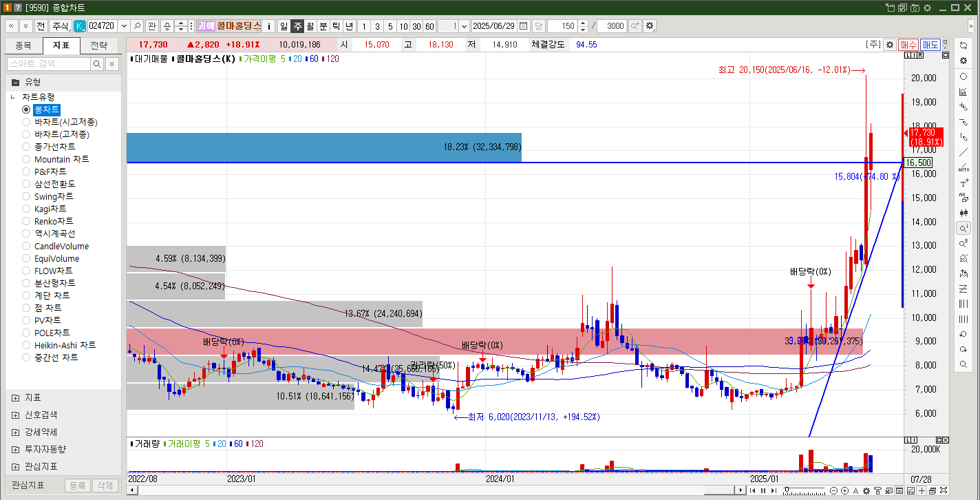Select the 분 minute period button

click(x=323, y=26)
